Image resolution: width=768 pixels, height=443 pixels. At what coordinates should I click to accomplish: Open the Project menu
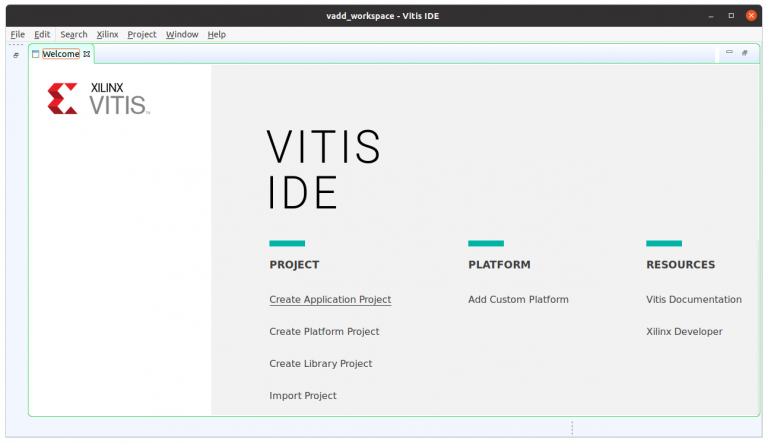(x=142, y=34)
